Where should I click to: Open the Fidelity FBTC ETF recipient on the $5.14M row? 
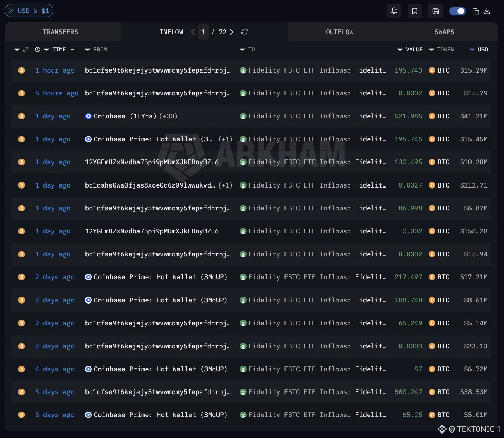point(318,323)
